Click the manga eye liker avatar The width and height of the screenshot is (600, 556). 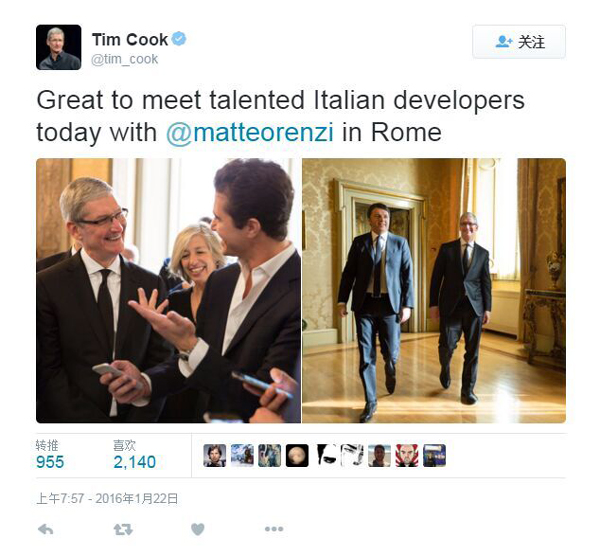(352, 455)
